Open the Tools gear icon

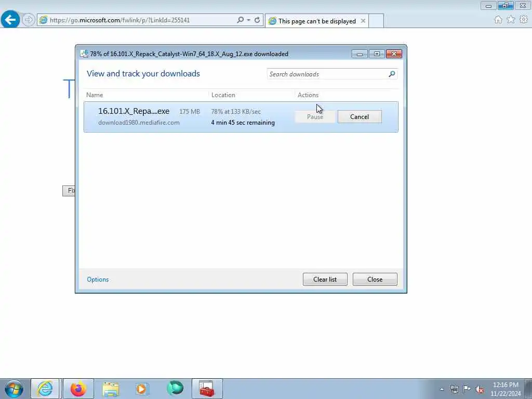tap(524, 20)
